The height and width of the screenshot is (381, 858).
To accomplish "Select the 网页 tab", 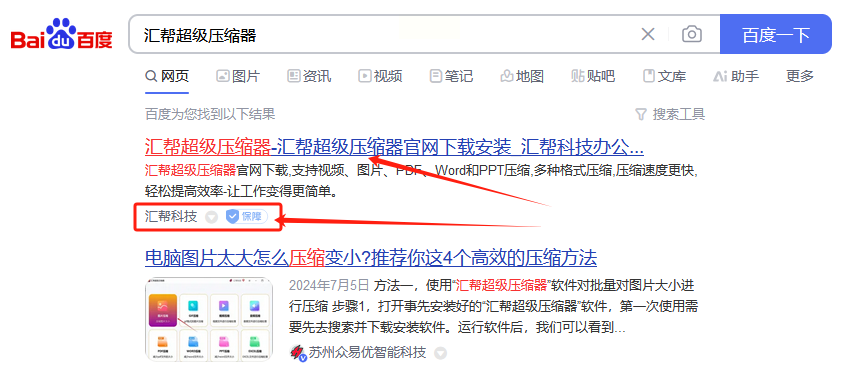I will click(167, 76).
